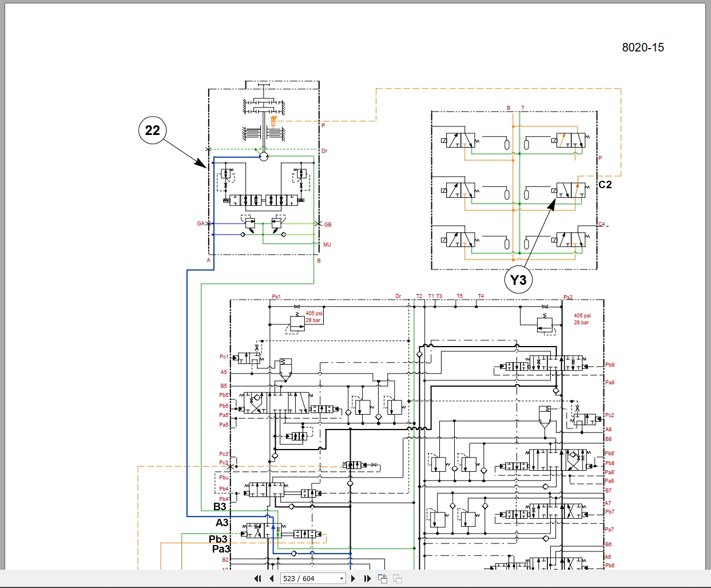The width and height of the screenshot is (711, 588).
Task: Jump to the first page
Action: pyautogui.click(x=257, y=578)
